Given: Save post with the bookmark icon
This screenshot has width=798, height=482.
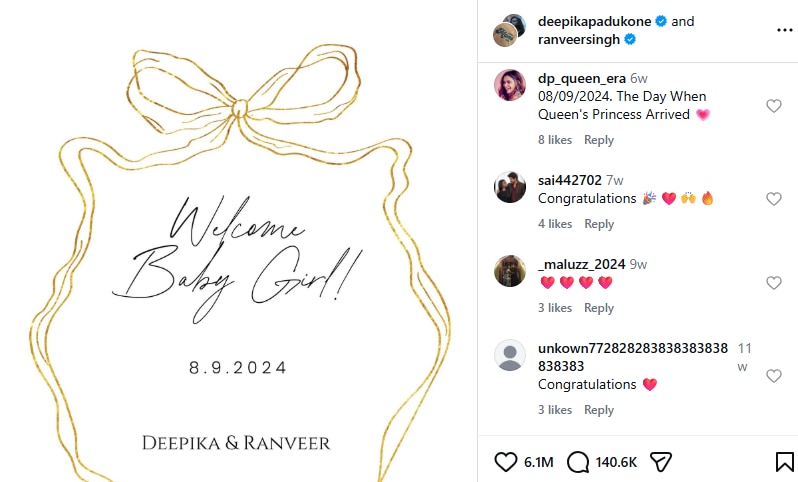Looking at the screenshot, I should [785, 462].
